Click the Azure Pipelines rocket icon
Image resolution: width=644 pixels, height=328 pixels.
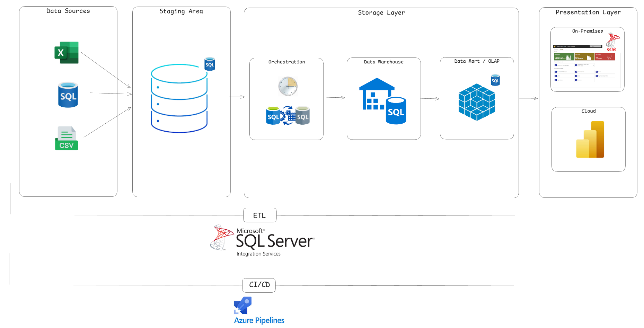coord(243,305)
